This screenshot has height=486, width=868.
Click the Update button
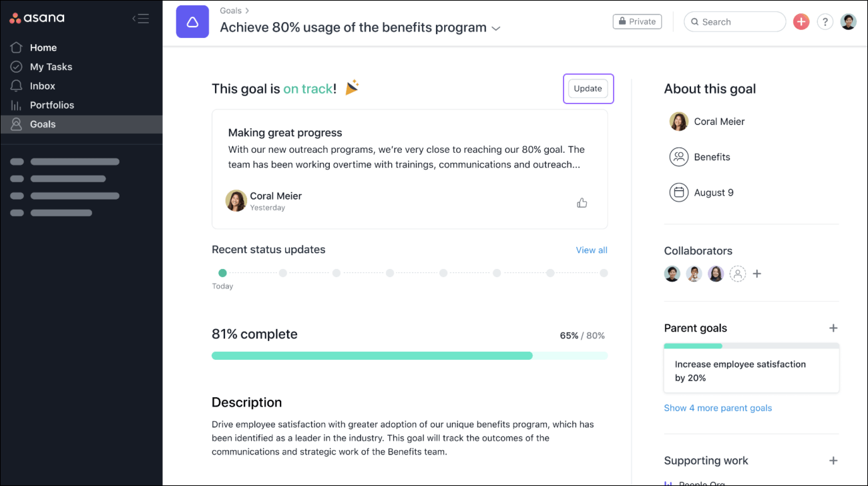pos(588,89)
